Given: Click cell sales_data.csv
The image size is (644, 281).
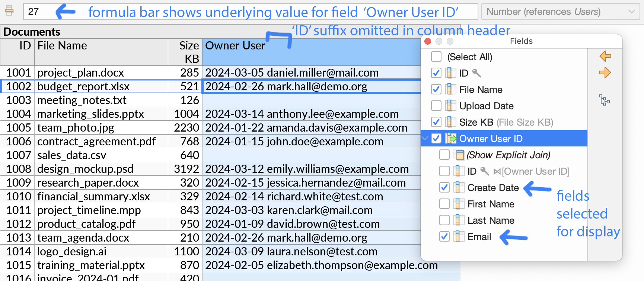Looking at the screenshot, I should coord(101,155).
